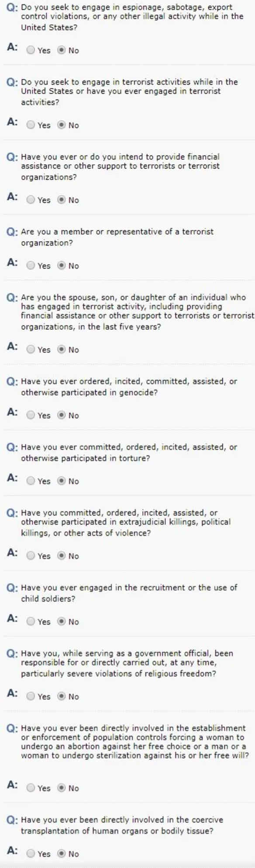Select No for terrorist organization membership
This screenshot has height=868, width=255.
coord(61,266)
